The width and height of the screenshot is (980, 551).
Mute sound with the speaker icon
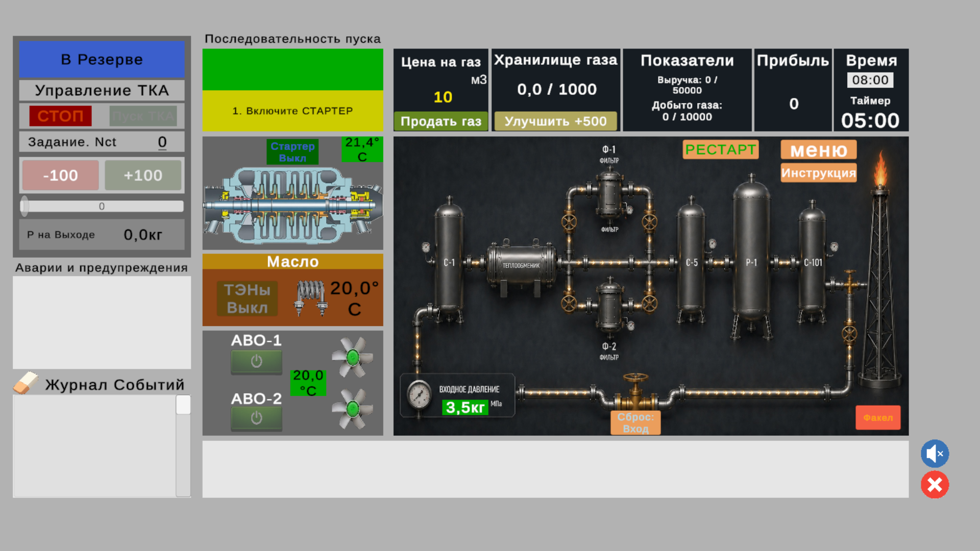[935, 454]
